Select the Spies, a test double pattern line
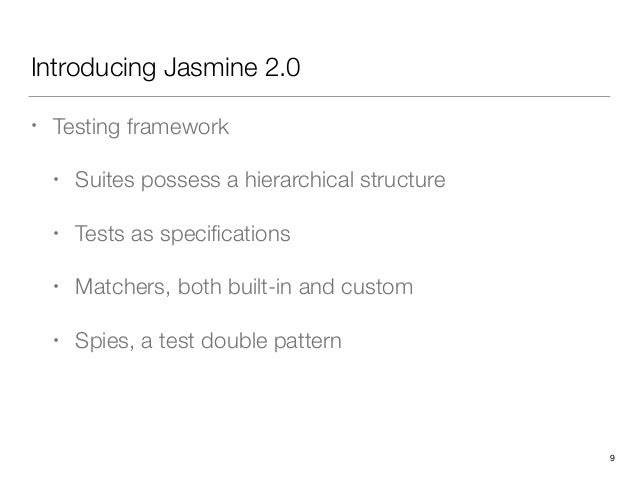638x479 pixels. click(x=208, y=341)
